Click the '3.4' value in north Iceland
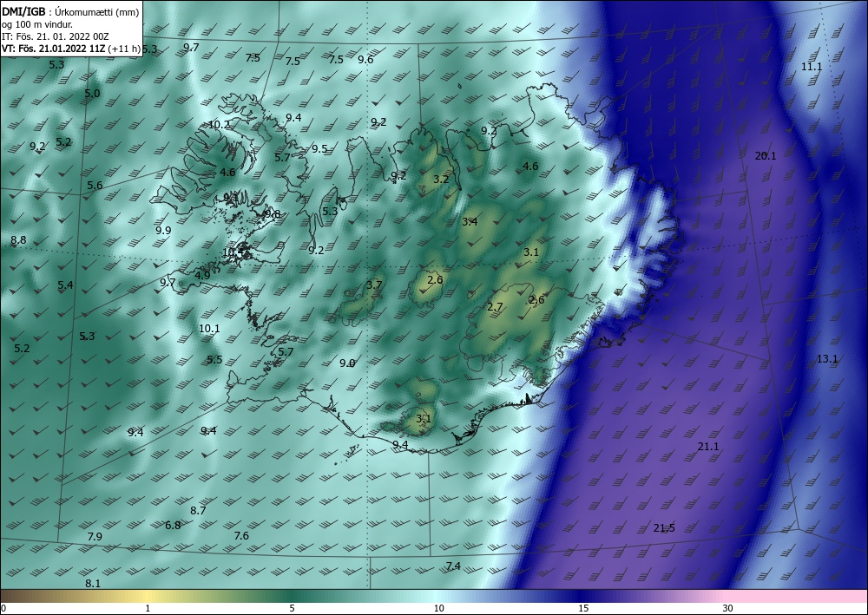868x615 pixels. (x=470, y=222)
